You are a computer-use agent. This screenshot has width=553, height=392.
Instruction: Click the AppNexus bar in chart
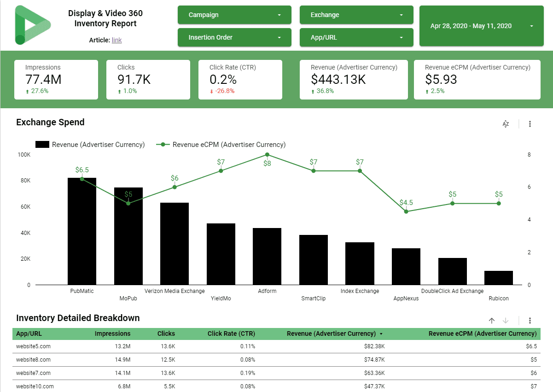[x=406, y=266]
